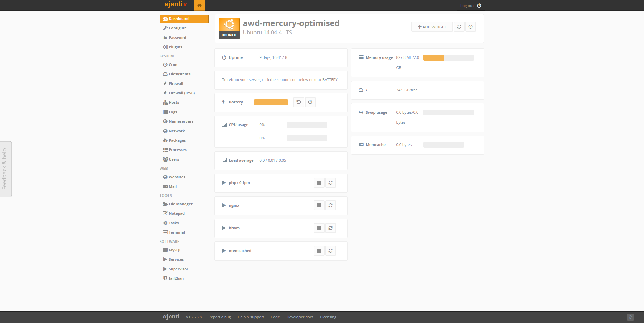This screenshot has height=323, width=644.
Task: Click the lightbulb icon in footer
Action: click(x=630, y=317)
